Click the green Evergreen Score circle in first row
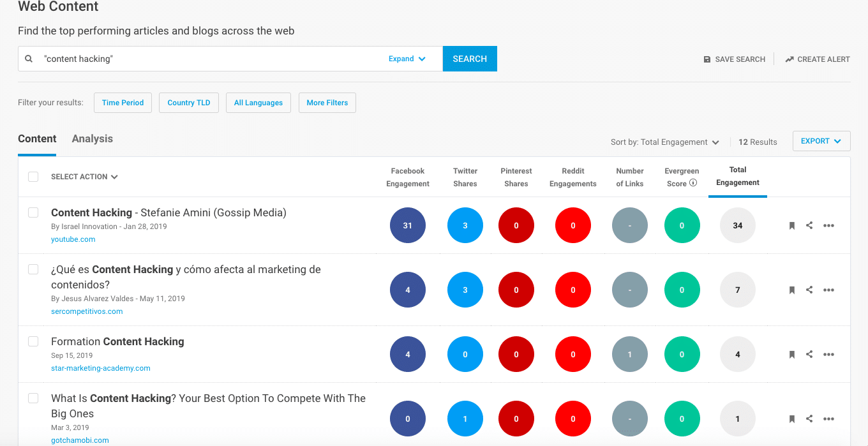The height and width of the screenshot is (446, 868). 682,225
